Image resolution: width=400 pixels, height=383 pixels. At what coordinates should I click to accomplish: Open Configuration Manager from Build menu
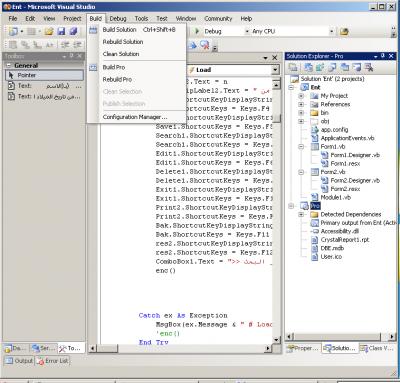(137, 117)
